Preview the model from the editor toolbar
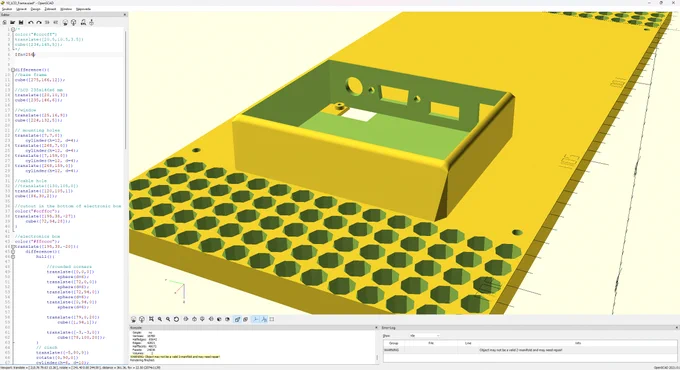 [65, 22]
